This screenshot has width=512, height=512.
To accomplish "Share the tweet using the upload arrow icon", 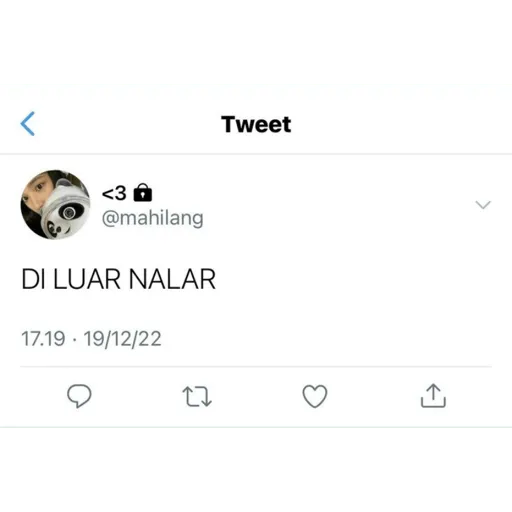I will coord(433,396).
